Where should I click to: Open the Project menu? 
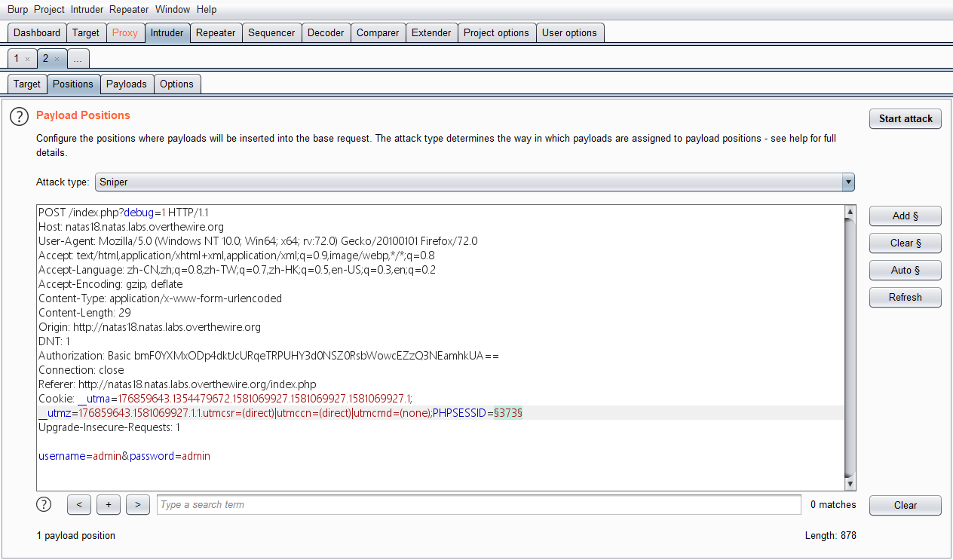coord(49,10)
